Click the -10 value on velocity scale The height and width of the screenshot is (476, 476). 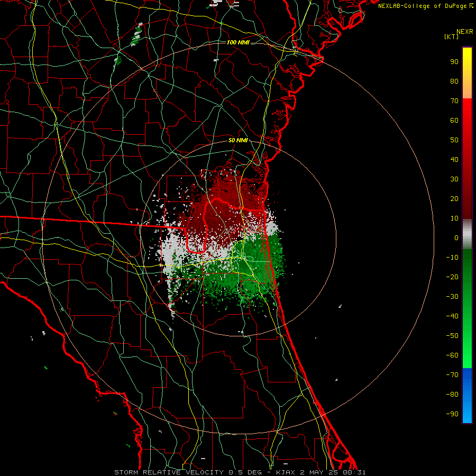point(452,258)
